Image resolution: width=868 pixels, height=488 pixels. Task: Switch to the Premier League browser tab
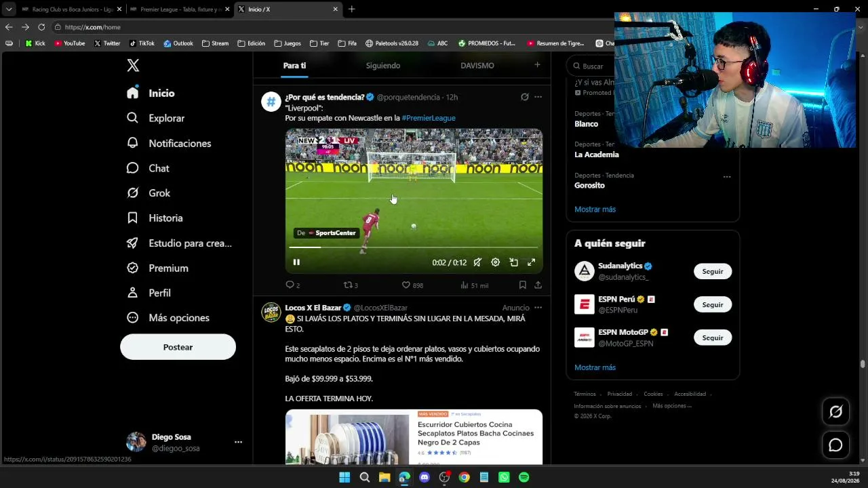tap(180, 9)
